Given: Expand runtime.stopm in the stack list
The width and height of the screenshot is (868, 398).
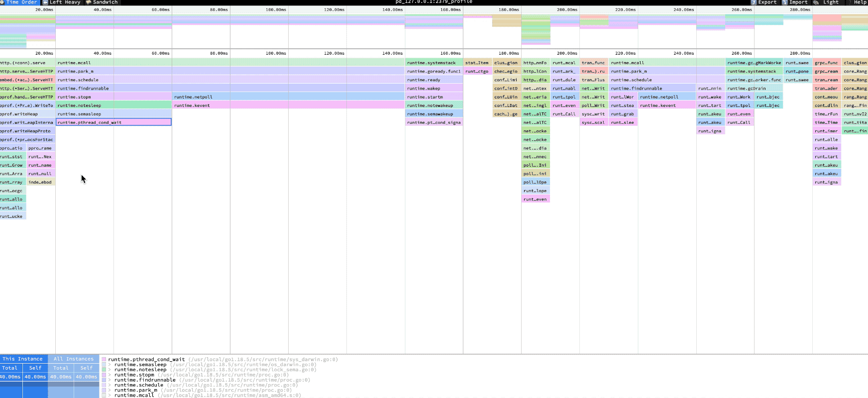Looking at the screenshot, I should click(109, 375).
